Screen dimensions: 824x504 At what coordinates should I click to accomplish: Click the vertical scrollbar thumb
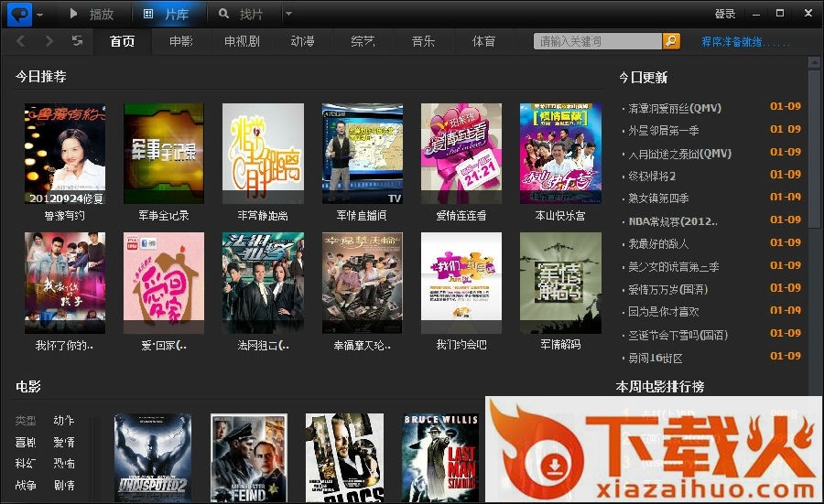point(814,149)
